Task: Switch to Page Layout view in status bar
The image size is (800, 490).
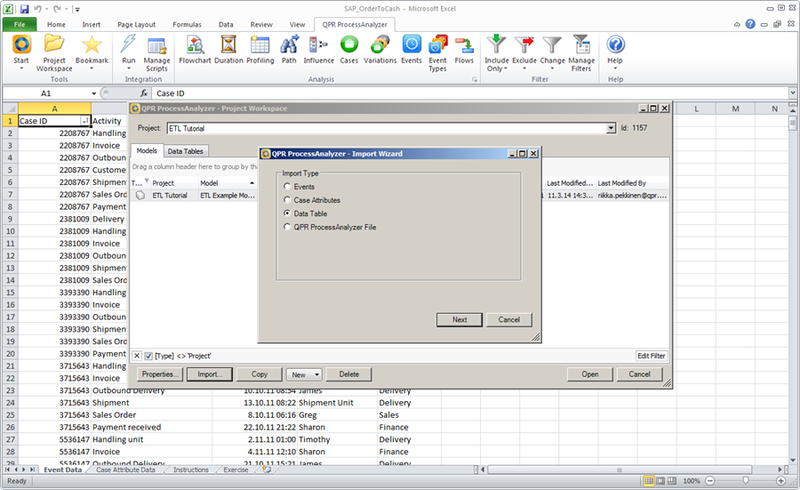Action: [660, 481]
